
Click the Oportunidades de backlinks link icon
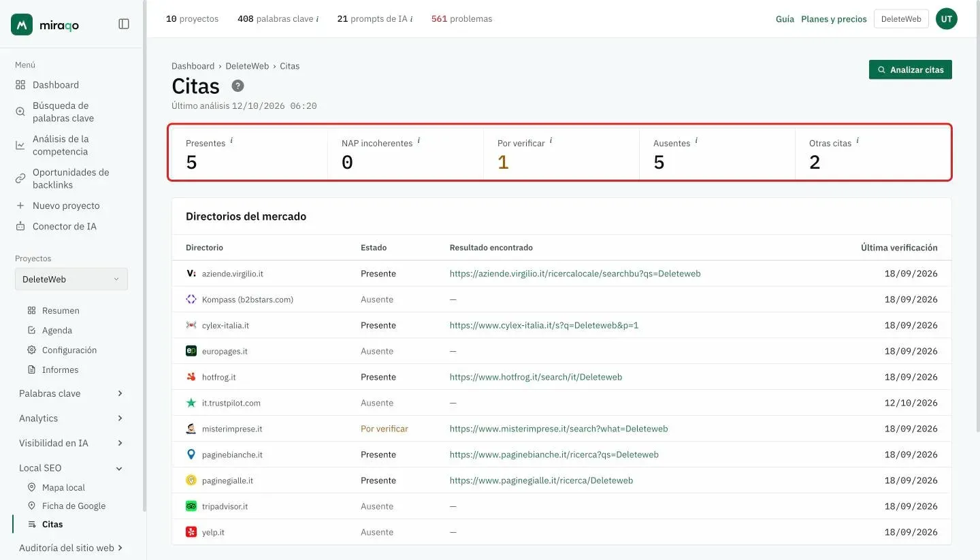pos(20,178)
